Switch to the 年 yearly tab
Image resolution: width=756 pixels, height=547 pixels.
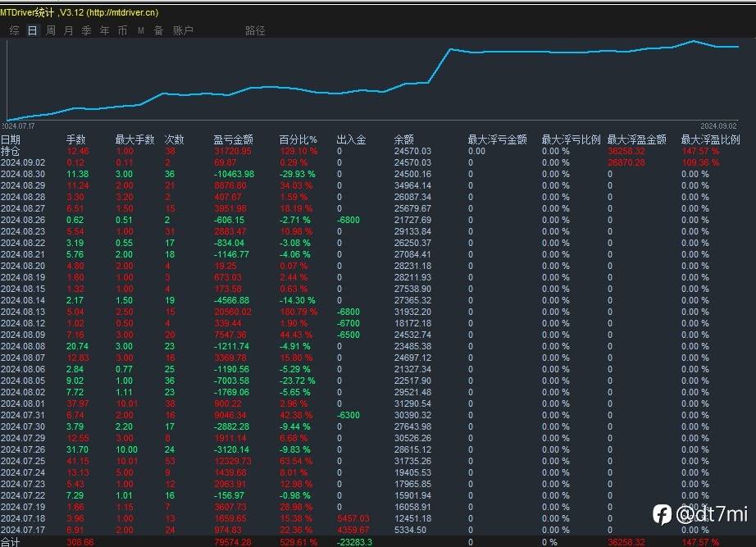[105, 30]
